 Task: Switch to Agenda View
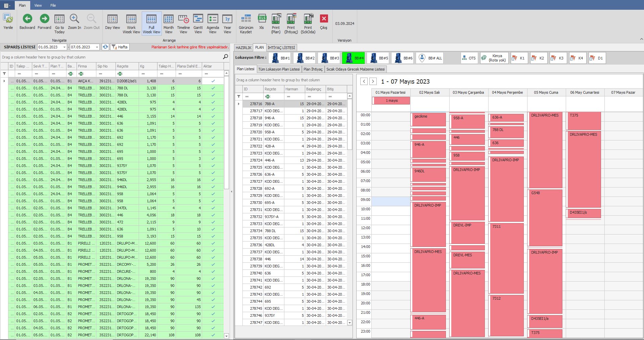tap(213, 24)
